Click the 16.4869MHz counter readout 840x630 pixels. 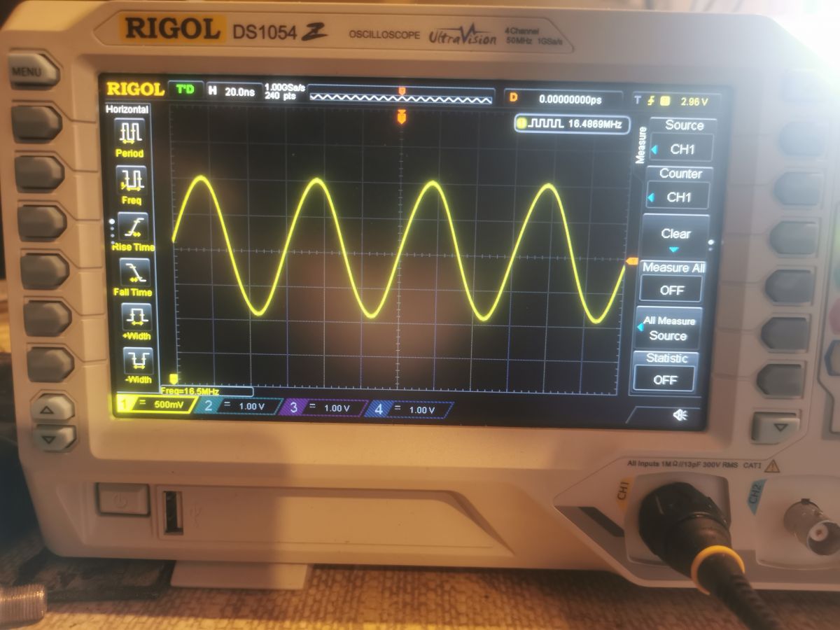(x=571, y=124)
